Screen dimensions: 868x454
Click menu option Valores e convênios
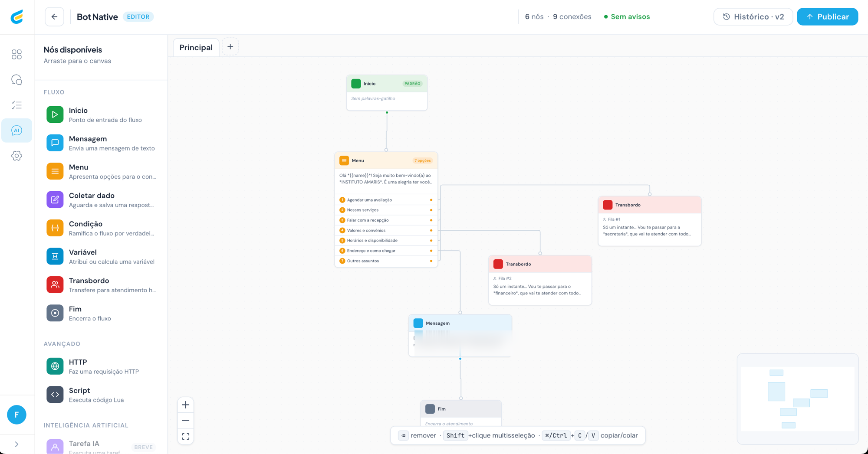(x=386, y=230)
